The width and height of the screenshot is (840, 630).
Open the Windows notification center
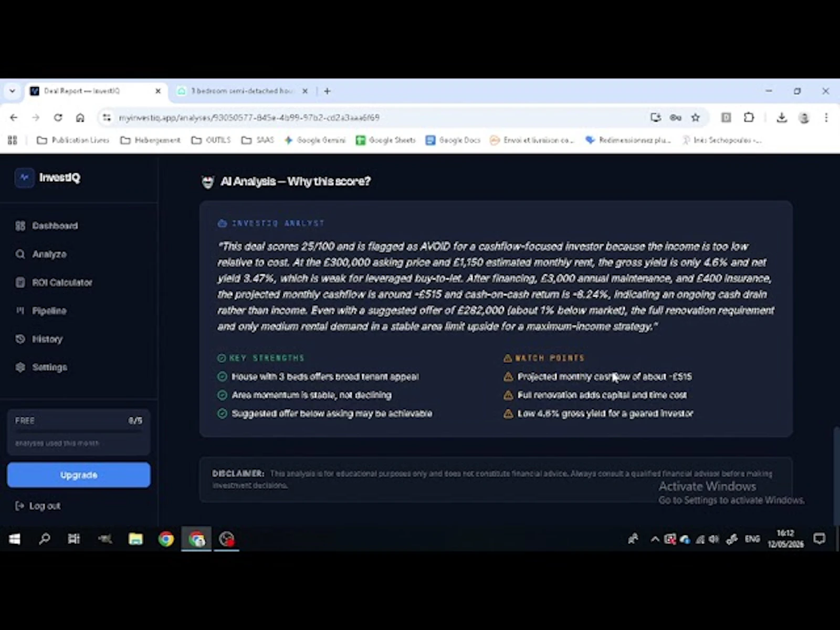[x=819, y=539]
